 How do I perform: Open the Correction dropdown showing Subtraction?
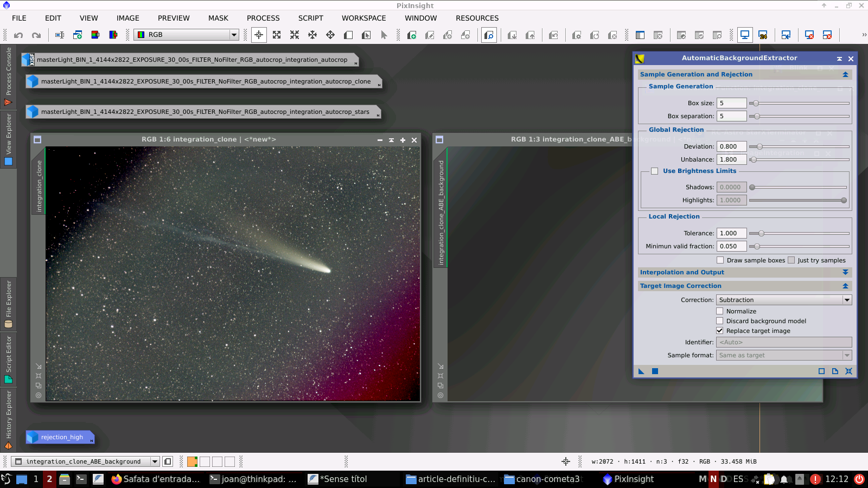click(x=784, y=300)
